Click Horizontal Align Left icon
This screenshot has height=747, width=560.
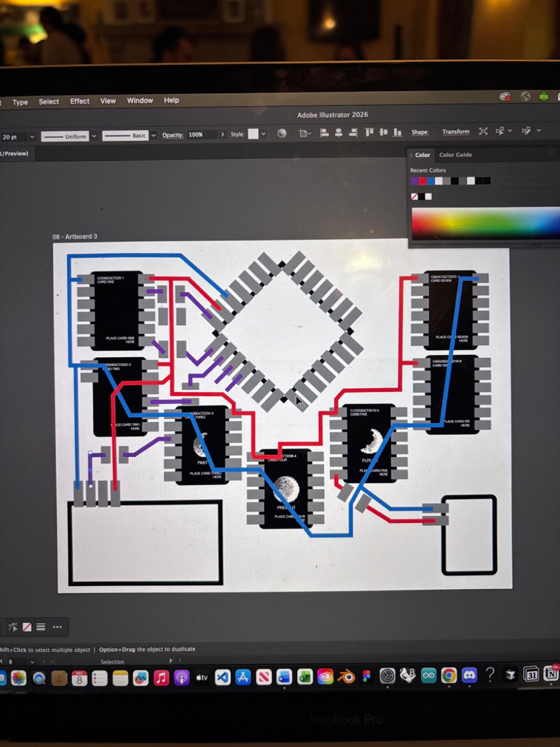click(324, 133)
